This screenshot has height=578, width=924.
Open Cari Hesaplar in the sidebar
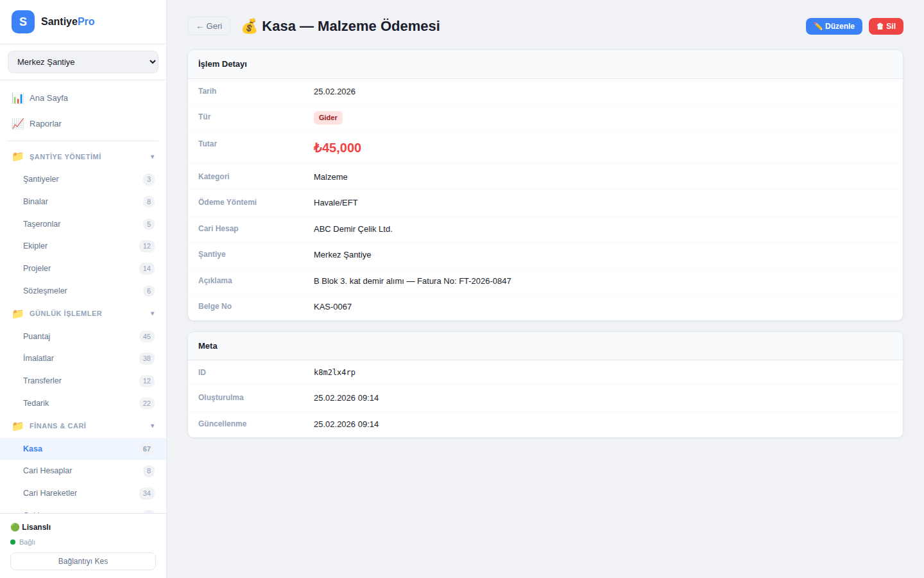tap(47, 471)
